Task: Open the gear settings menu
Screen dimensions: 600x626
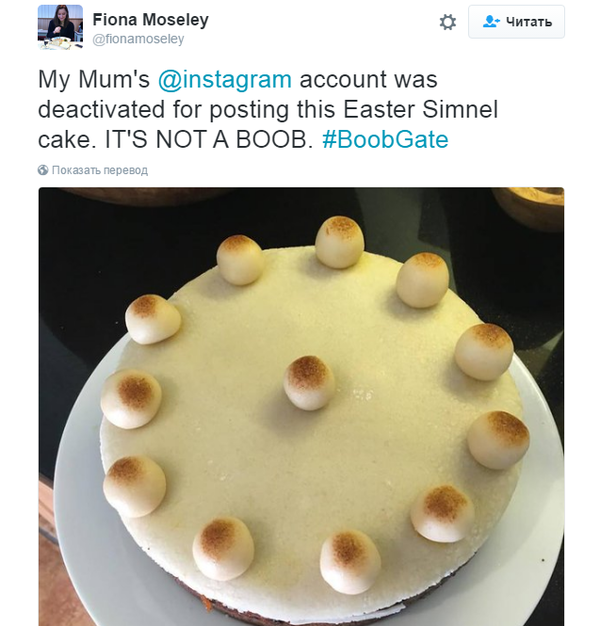Action: coord(447,22)
